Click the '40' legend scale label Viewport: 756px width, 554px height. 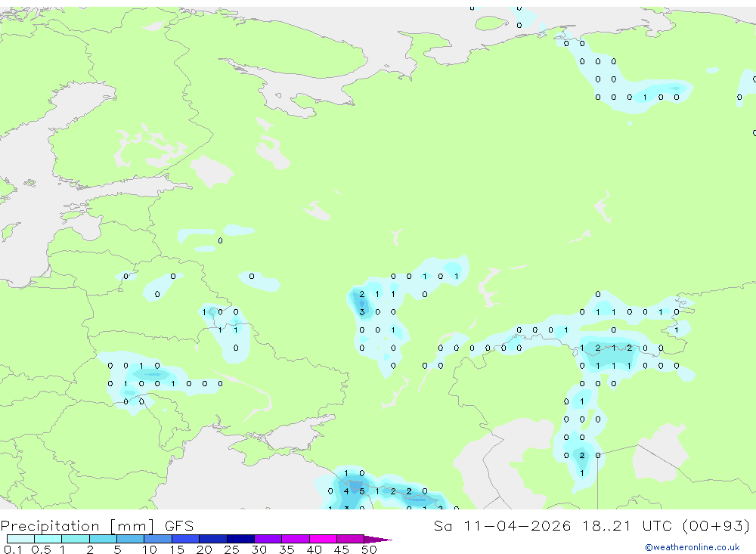click(314, 549)
